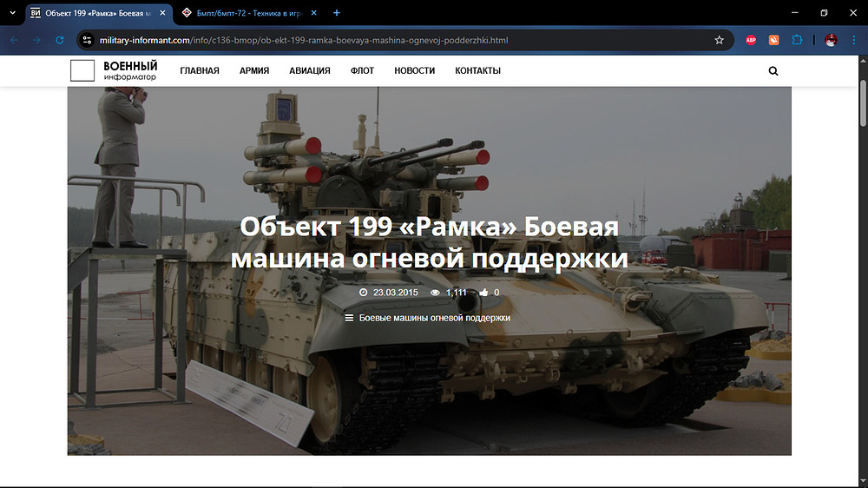
Task: Open the browser three-dot menu
Action: [853, 40]
